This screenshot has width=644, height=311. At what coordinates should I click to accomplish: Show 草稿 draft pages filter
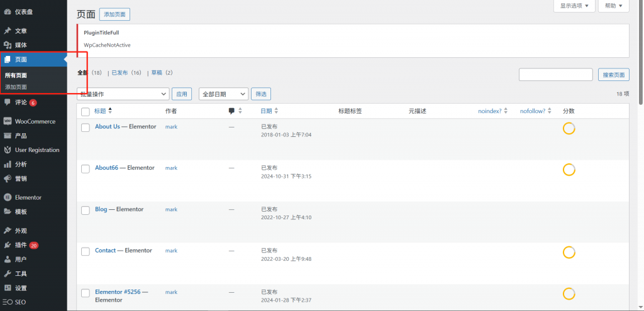(157, 73)
